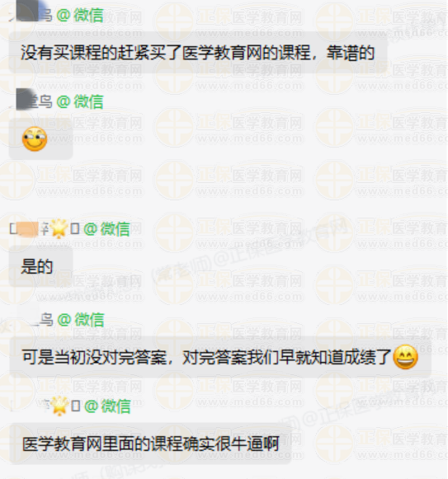
Task: Click the blurred avatar of second sender
Action: point(27,99)
